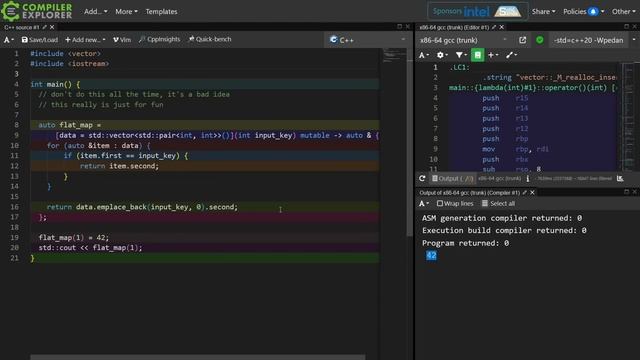Open the add tool wrench menu
640x360 pixels.
[x=511, y=55]
